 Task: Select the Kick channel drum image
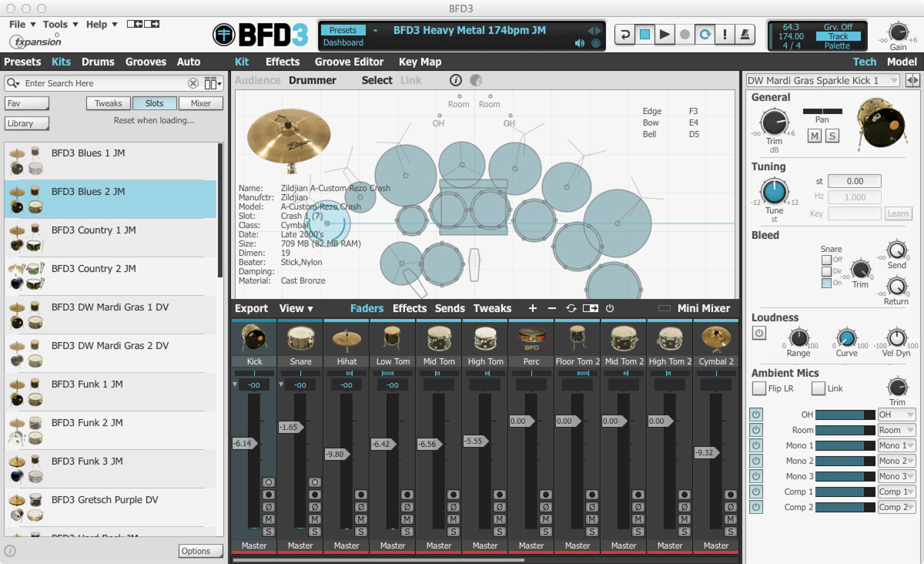[254, 338]
